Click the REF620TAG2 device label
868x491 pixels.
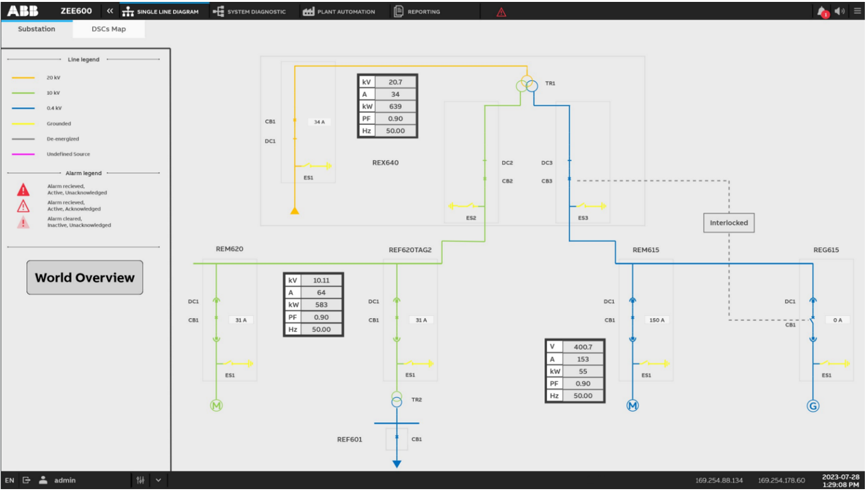(x=410, y=250)
